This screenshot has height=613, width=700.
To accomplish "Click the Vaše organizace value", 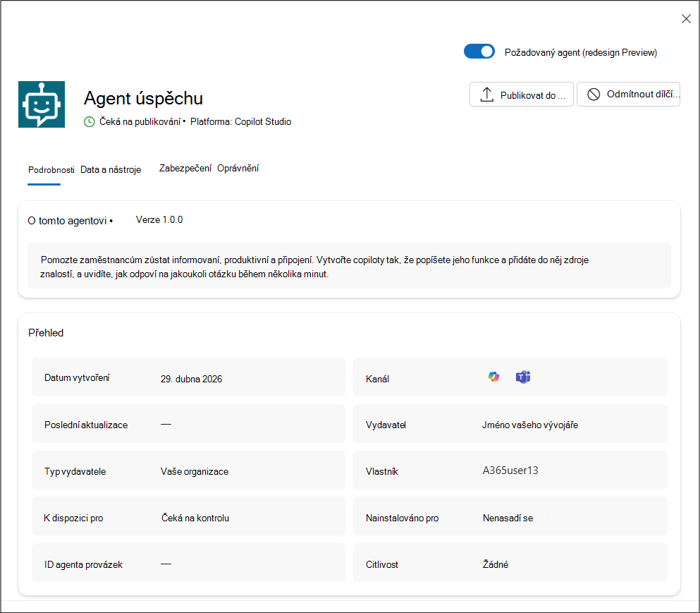I will [x=194, y=471].
